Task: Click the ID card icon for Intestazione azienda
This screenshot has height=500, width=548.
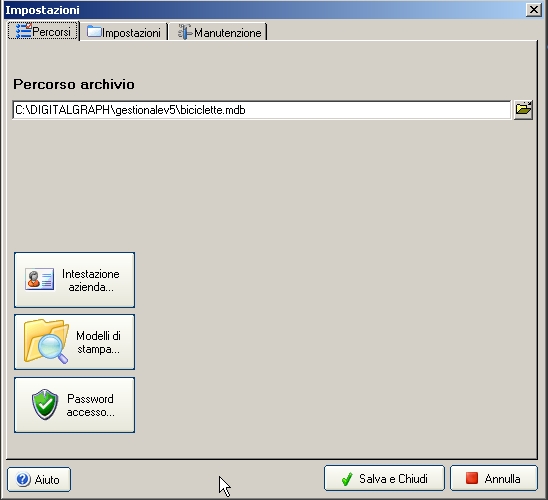Action: pos(39,280)
